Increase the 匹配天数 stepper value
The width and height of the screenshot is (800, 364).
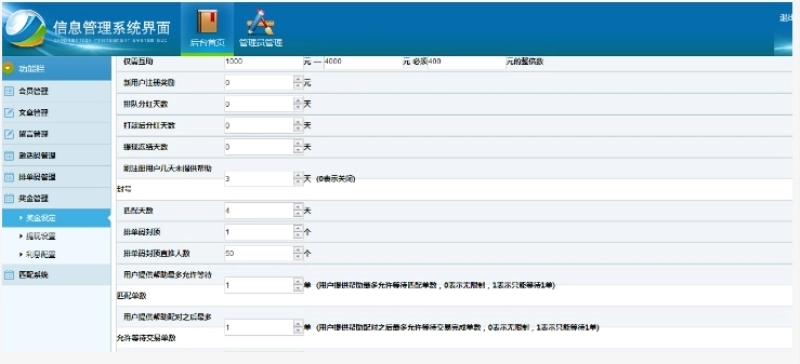coord(298,207)
